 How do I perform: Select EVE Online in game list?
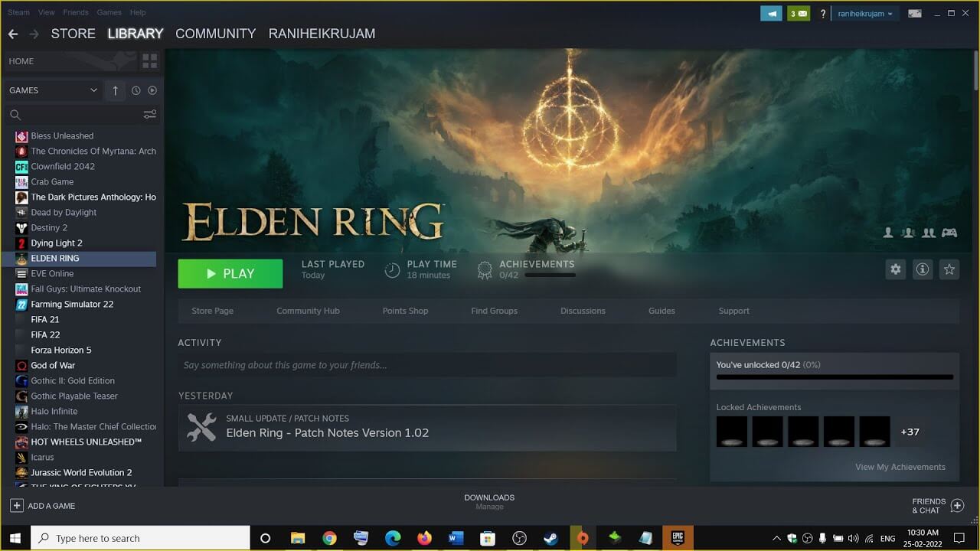tap(84, 274)
